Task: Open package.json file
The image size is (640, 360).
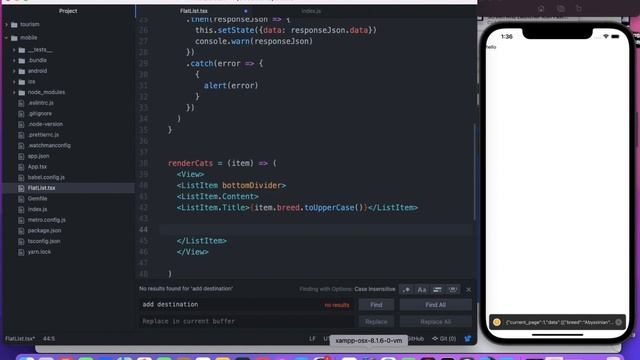Action: click(x=44, y=230)
